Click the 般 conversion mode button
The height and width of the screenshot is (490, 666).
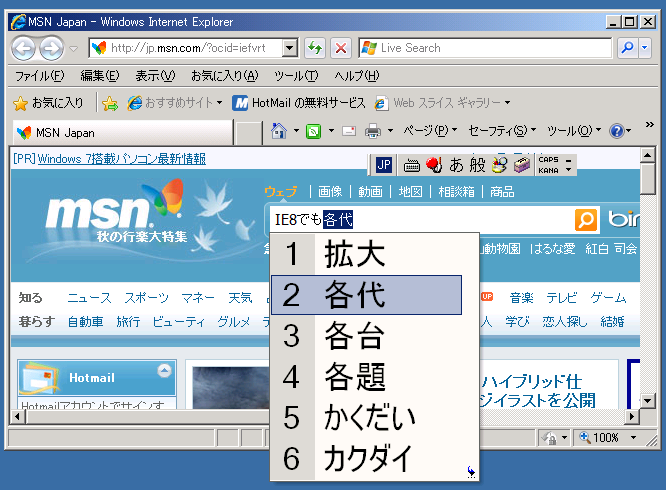477,165
